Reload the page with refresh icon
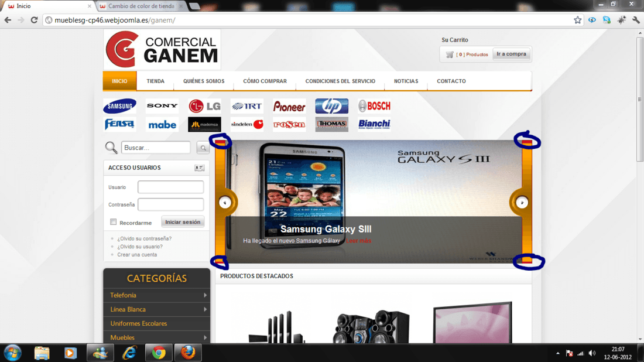Image resolution: width=644 pixels, height=362 pixels. click(x=34, y=20)
